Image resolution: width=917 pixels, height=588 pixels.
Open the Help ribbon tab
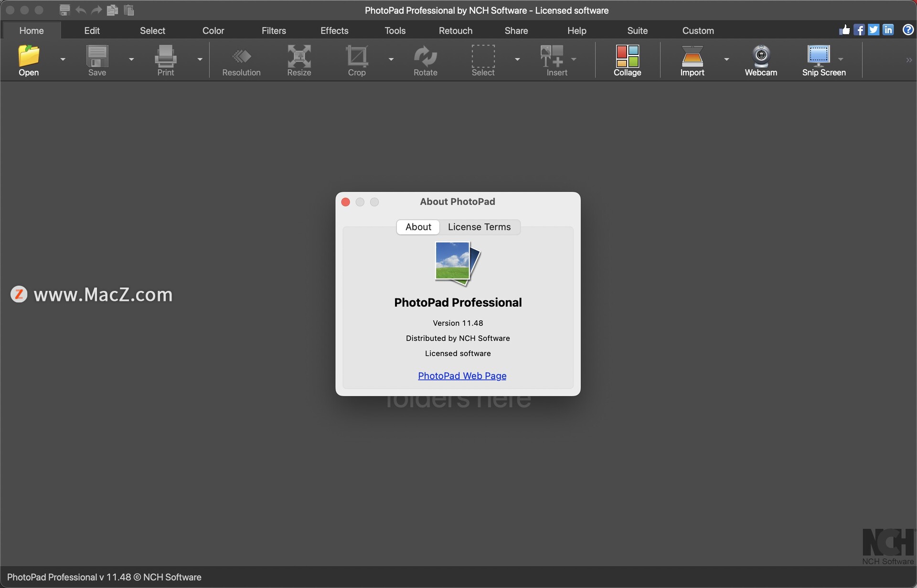[x=576, y=31]
